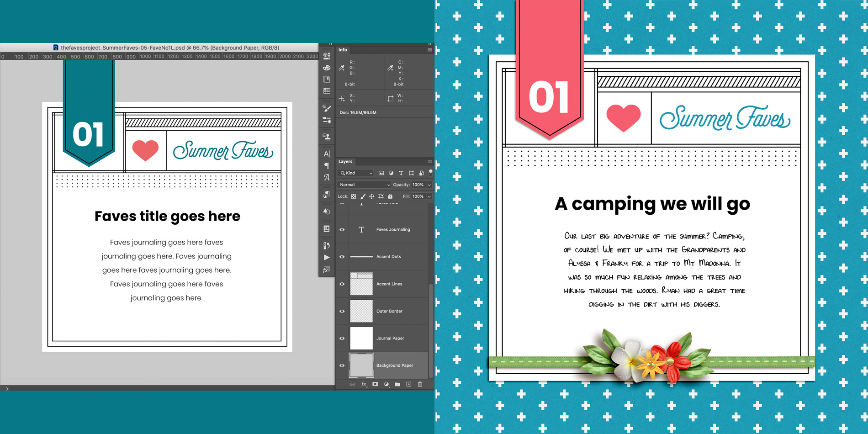Create a new layer group
Viewport: 868px width, 434px height.
coord(397,384)
